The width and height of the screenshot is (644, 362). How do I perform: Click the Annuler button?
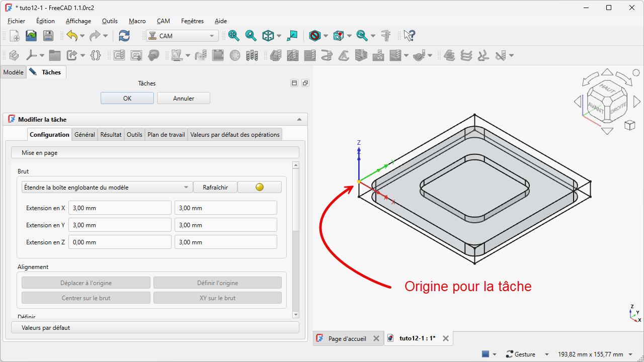coord(184,98)
